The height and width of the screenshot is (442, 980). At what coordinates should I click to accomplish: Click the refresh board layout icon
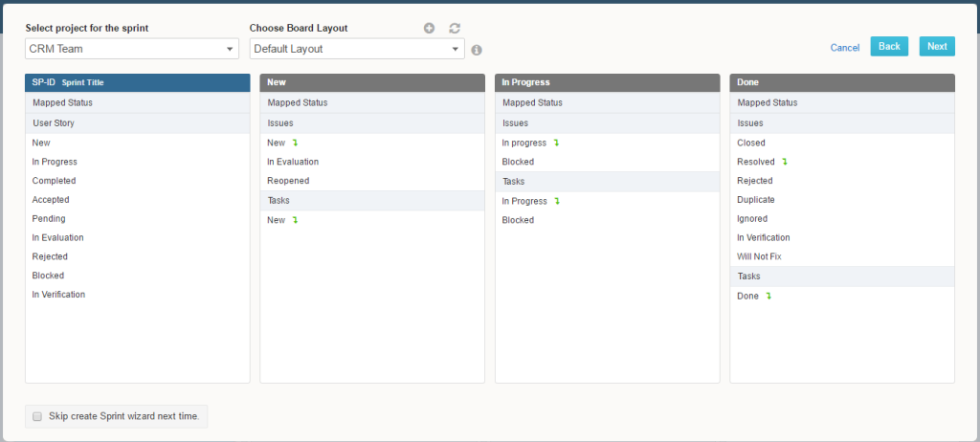pos(455,29)
